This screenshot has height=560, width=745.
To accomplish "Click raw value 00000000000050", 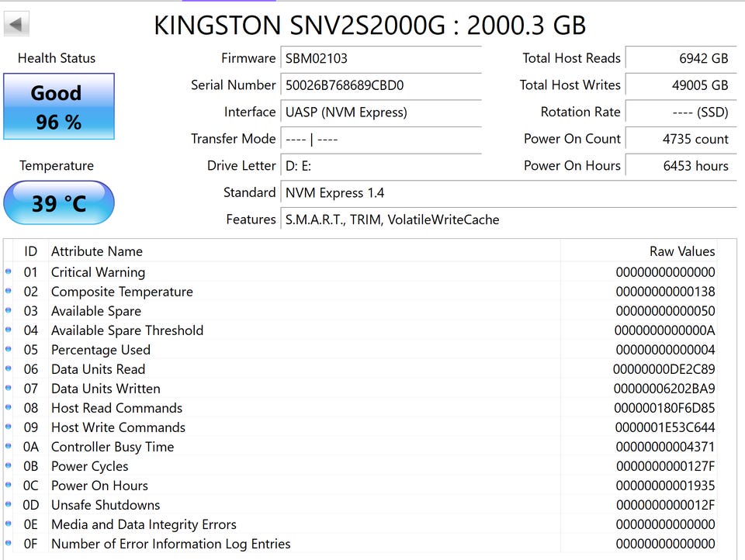I will tap(665, 311).
